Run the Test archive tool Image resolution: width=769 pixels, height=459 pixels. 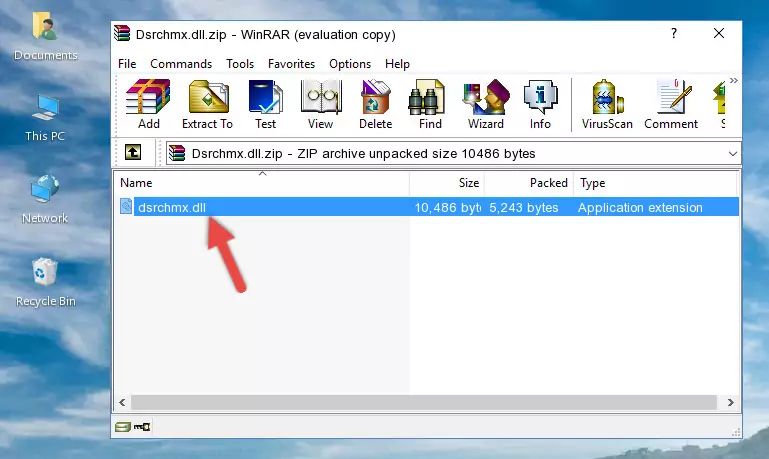265,104
